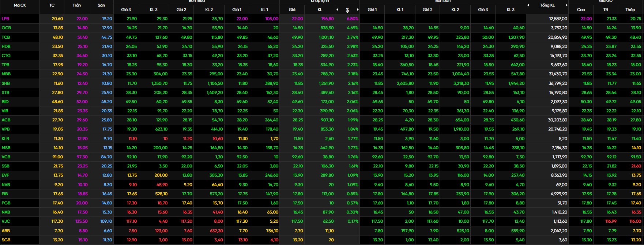Open stock symbol VJC
Viewport: 644px width, 245px height.
6,221
